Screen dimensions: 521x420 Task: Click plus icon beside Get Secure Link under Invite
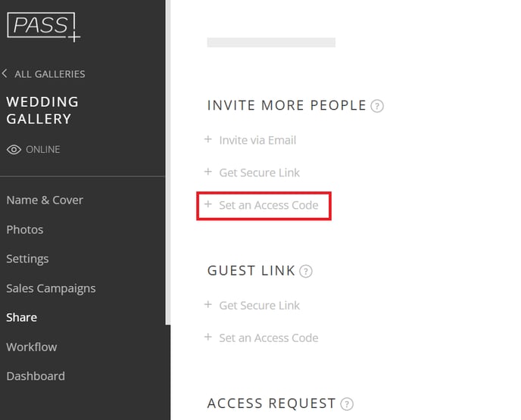[208, 172]
